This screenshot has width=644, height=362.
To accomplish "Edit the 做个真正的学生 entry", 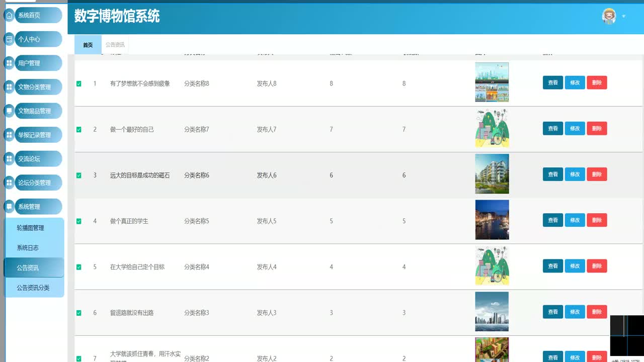I will tap(575, 220).
